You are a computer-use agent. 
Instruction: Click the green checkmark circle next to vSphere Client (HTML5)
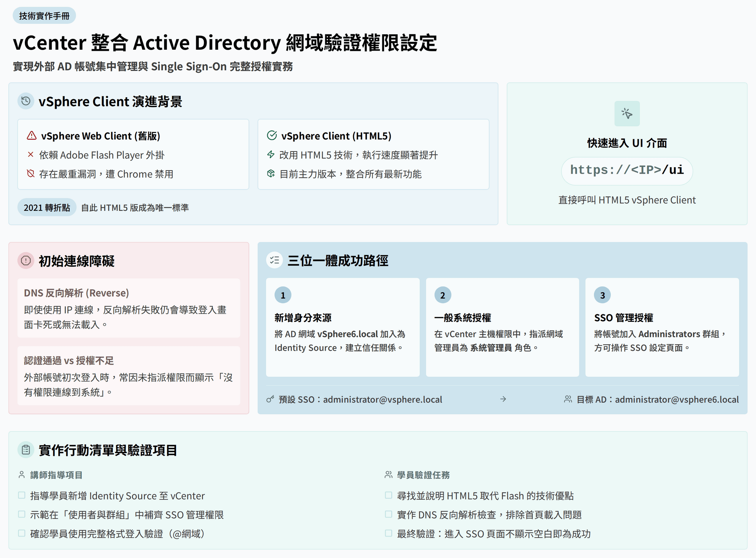(x=272, y=135)
